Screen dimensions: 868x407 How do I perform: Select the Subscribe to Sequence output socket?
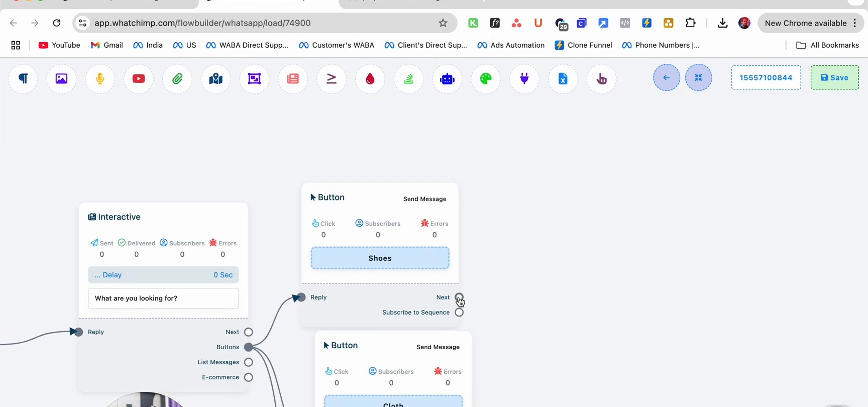point(459,313)
